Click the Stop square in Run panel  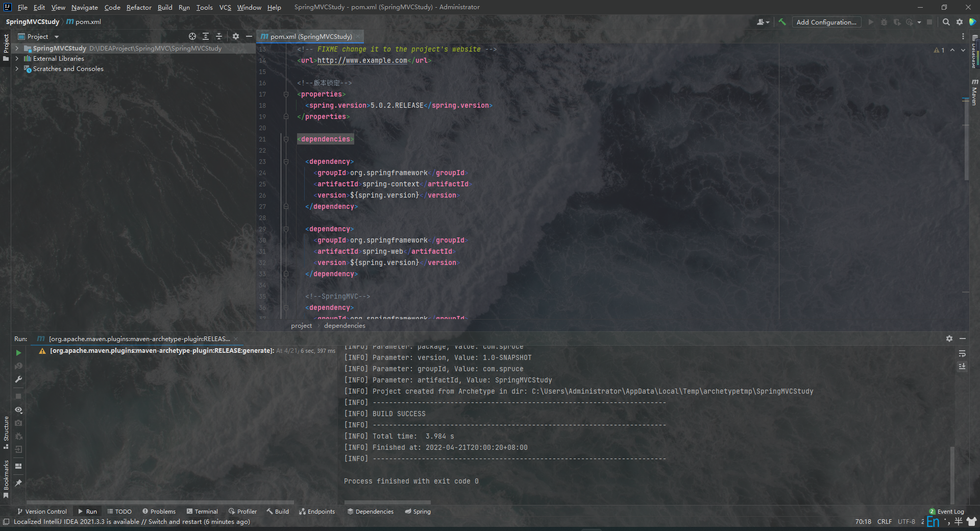click(x=18, y=396)
